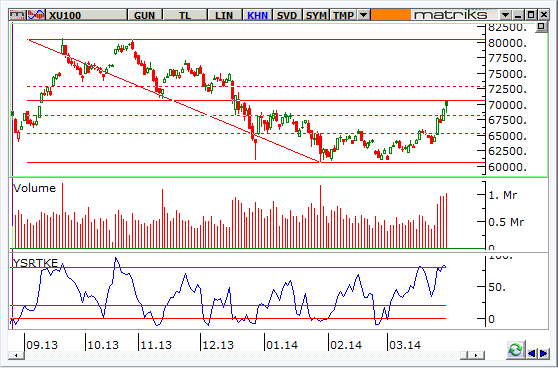
Task: Click the SYM button
Action: click(x=316, y=15)
